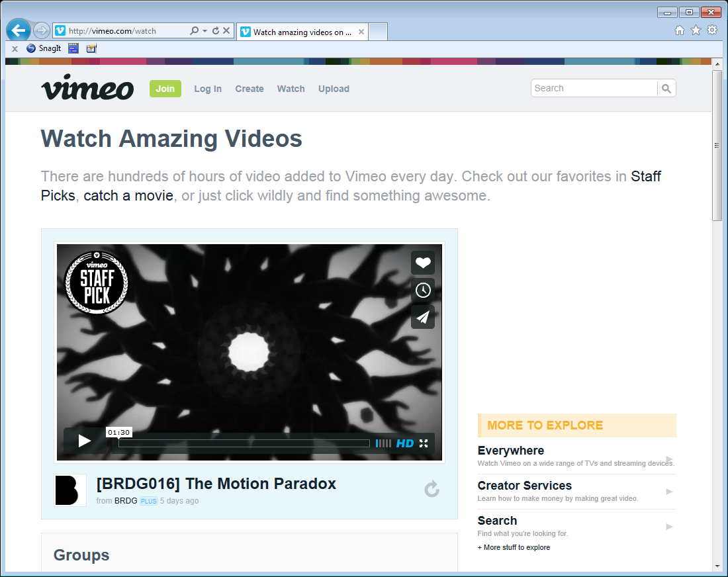Viewport: 728px width, 577px height.
Task: Play the Motion Paradox video
Action: [83, 440]
